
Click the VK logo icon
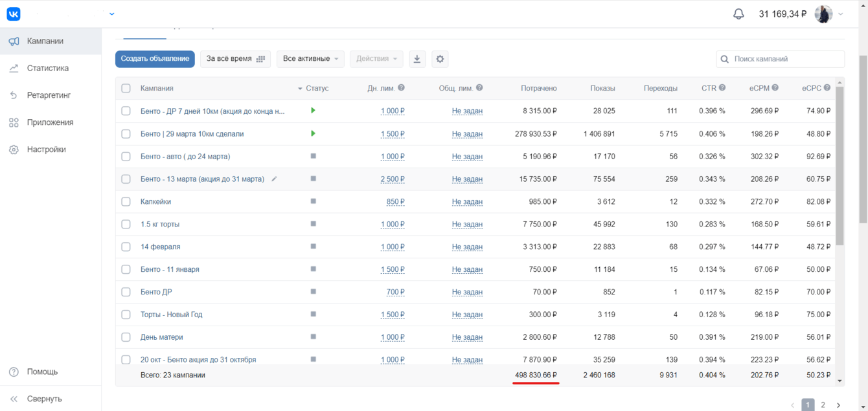14,14
